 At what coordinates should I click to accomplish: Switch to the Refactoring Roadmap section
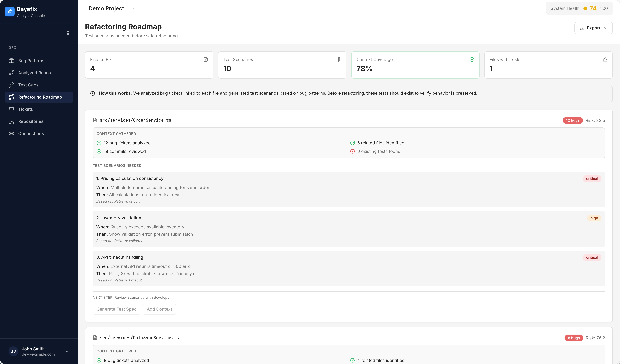40,97
